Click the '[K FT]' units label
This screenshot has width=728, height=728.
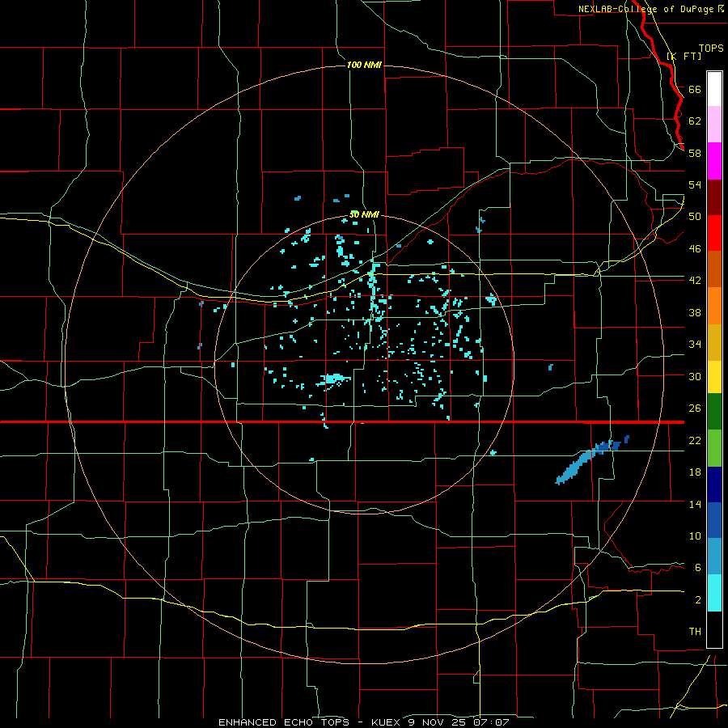coord(684,56)
